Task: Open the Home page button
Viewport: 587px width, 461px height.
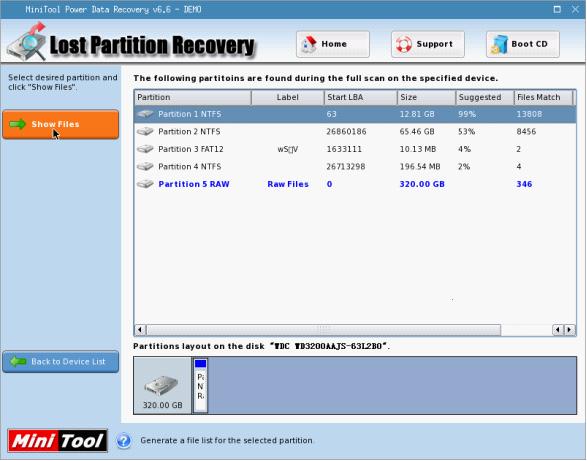Action: coord(333,44)
